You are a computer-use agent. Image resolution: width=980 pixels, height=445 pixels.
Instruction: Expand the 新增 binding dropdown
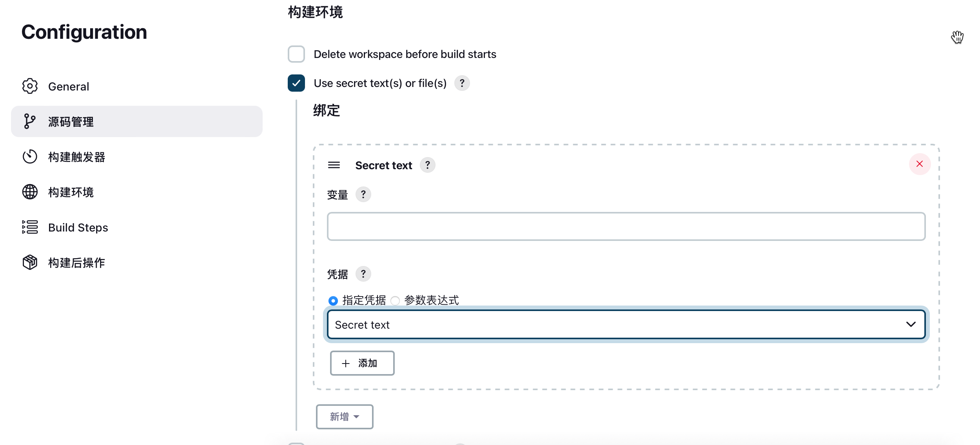click(x=345, y=417)
